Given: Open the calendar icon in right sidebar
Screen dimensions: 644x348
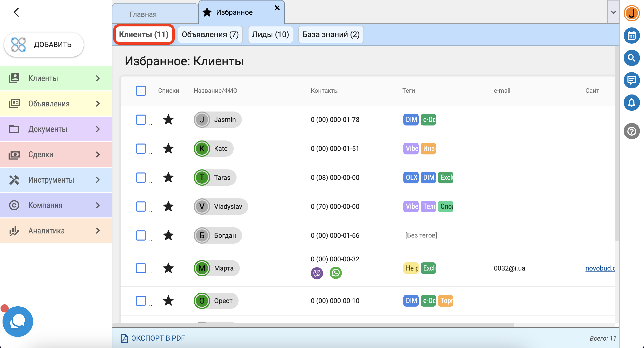Looking at the screenshot, I should coord(632,36).
